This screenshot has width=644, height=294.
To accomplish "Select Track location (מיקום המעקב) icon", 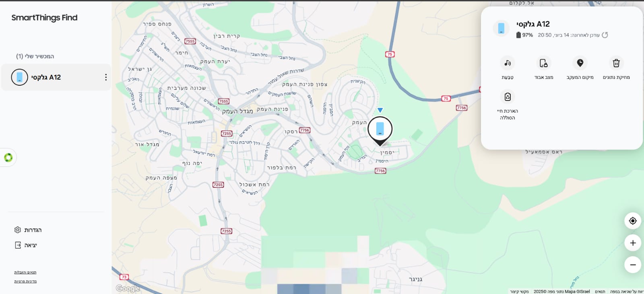I will pos(580,63).
